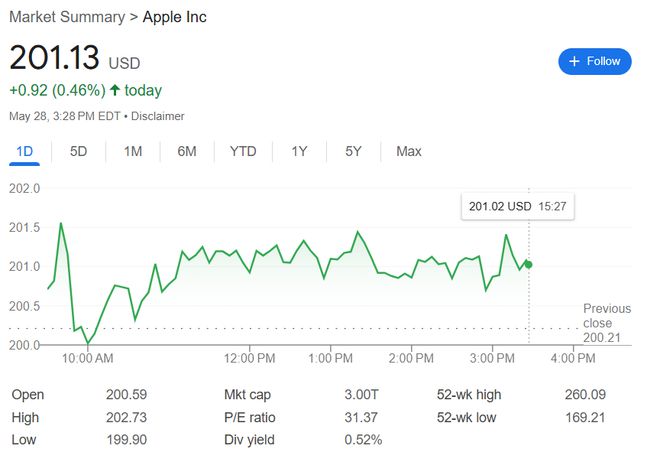
Task: Click the P/E ratio value 31.37
Action: pos(361,417)
